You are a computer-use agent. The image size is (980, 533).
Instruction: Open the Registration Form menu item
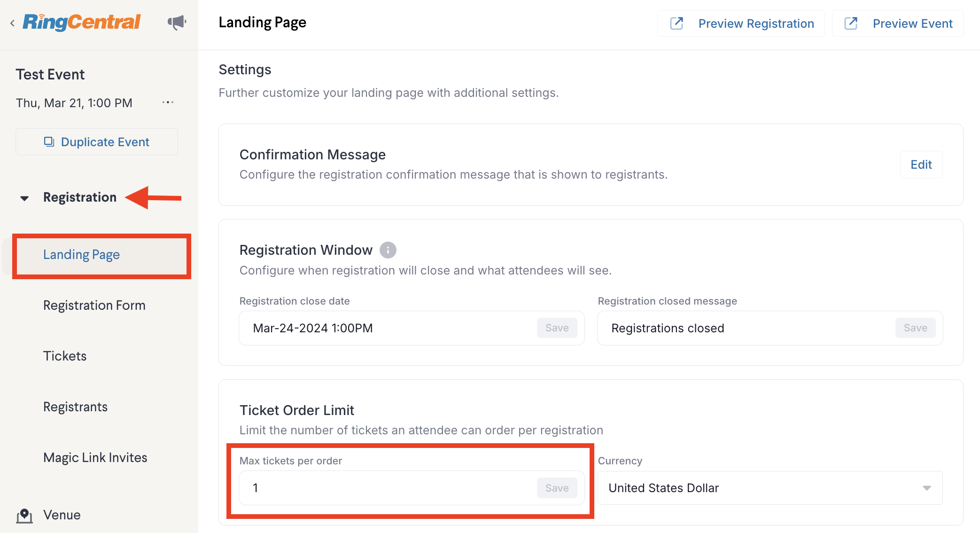94,306
